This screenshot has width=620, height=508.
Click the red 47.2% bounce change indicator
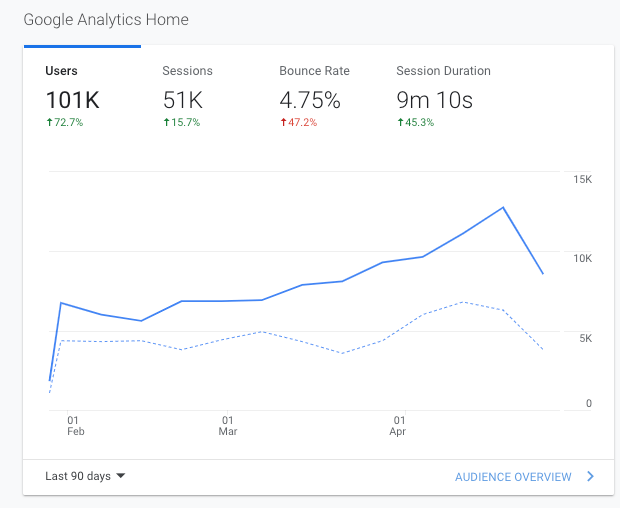pyautogui.click(x=299, y=123)
